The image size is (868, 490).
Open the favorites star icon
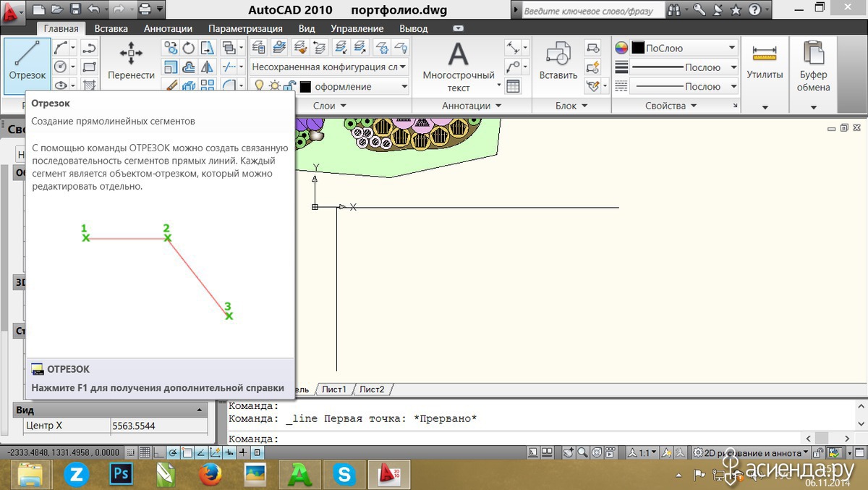[x=736, y=10]
